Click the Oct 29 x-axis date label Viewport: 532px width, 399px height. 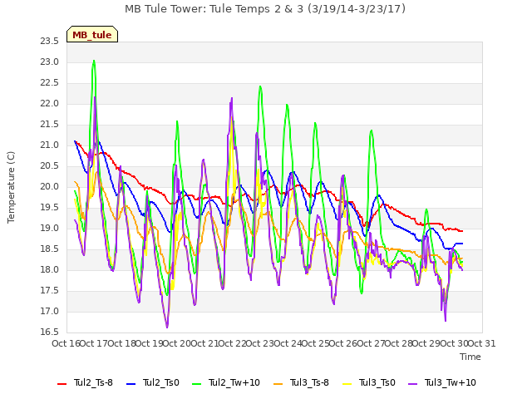click(426, 343)
